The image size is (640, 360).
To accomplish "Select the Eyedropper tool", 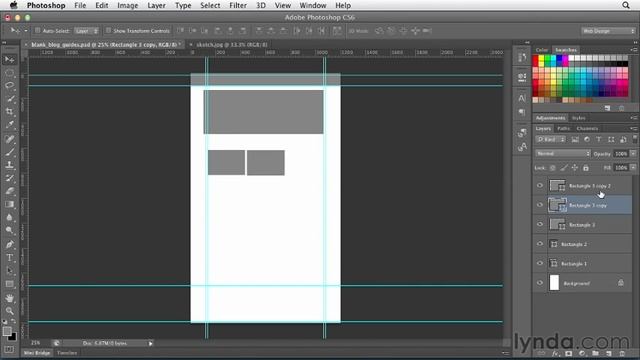I will pos(9,124).
